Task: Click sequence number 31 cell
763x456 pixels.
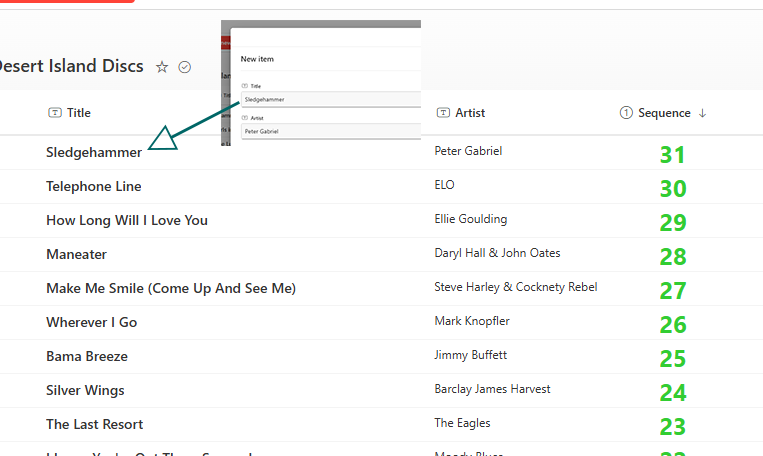Action: [672, 154]
